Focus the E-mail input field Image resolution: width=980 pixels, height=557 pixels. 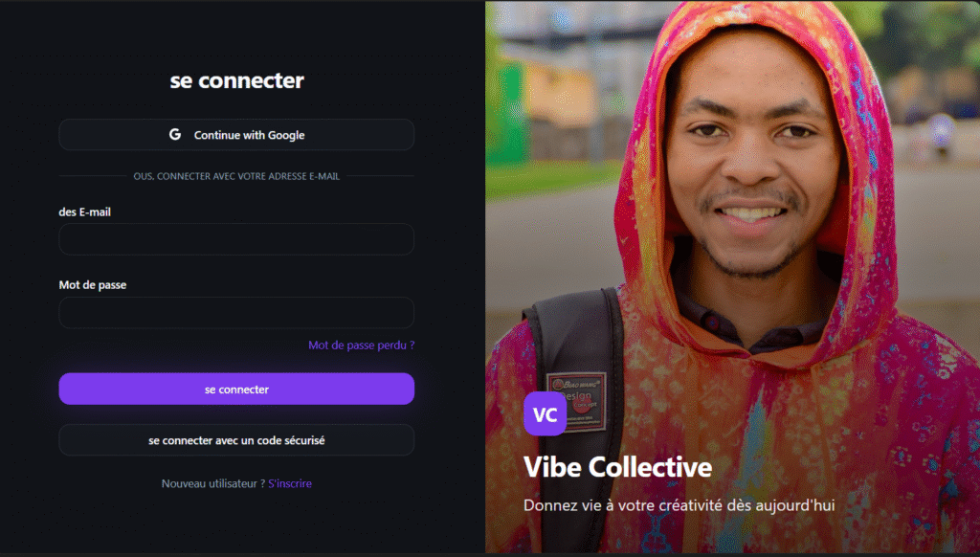(x=236, y=239)
